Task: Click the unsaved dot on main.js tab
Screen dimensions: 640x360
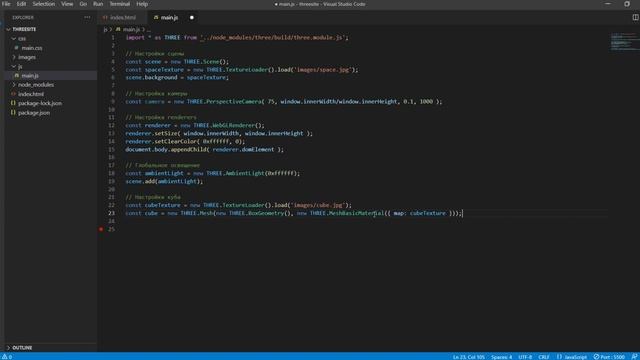Action: coord(191,18)
